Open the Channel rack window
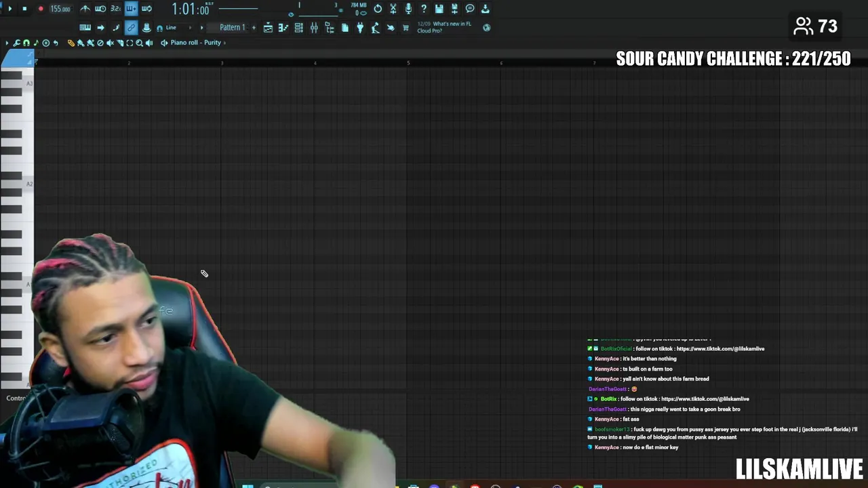The height and width of the screenshot is (488, 868). [298, 28]
